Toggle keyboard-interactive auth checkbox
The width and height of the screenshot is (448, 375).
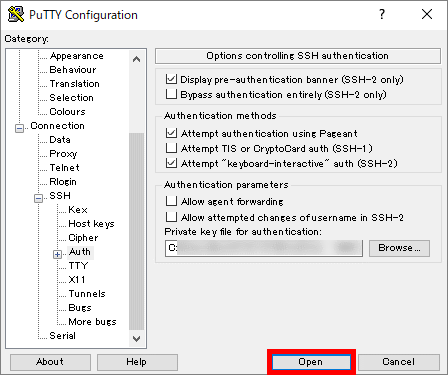(171, 163)
